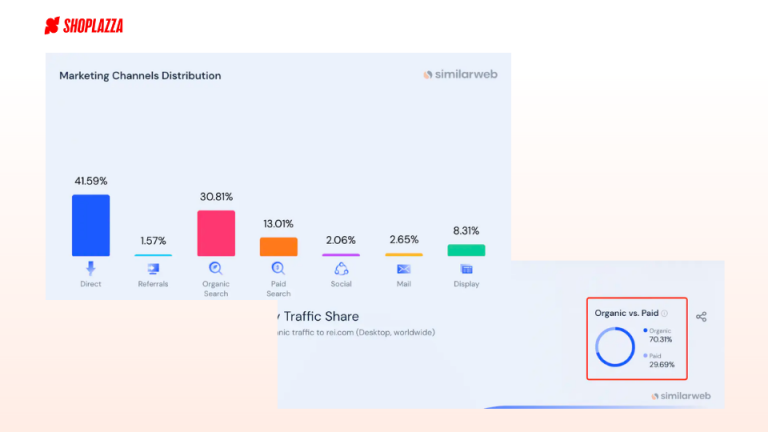Click the 41.59% value label
Screen dimensions: 768x432
pos(91,181)
